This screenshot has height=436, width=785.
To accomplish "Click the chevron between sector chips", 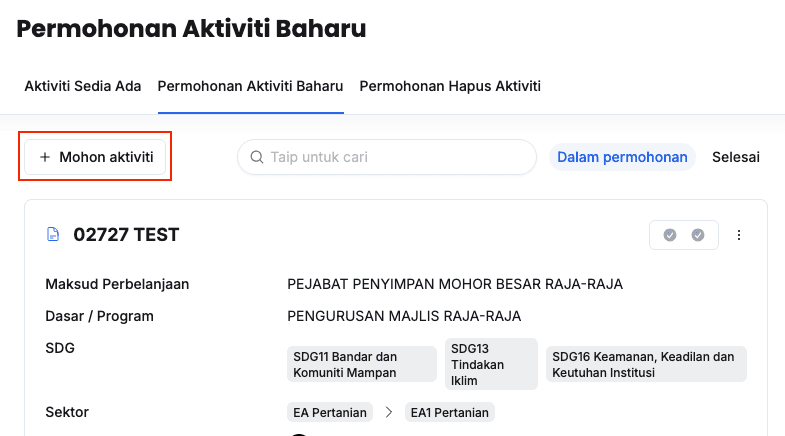I will tap(389, 412).
